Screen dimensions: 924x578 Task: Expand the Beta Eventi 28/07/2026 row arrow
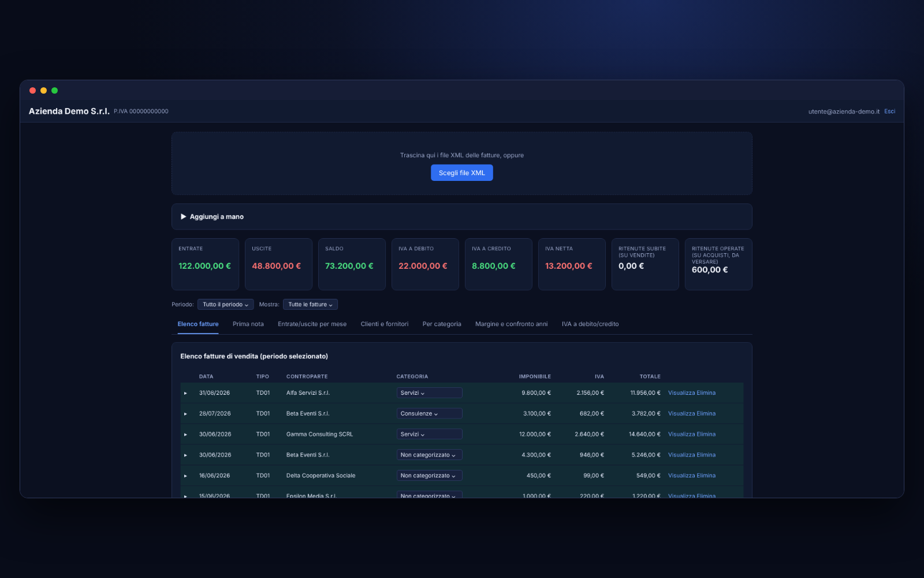(185, 414)
